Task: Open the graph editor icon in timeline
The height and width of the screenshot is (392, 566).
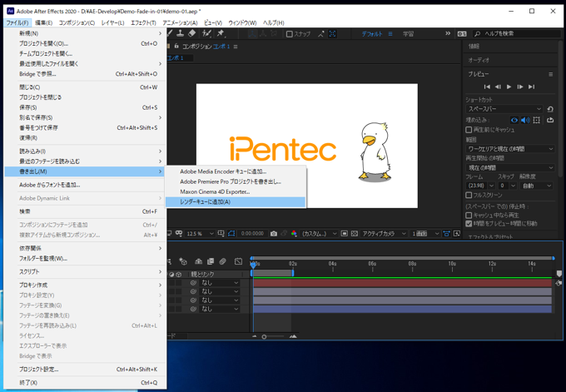Action: click(238, 261)
